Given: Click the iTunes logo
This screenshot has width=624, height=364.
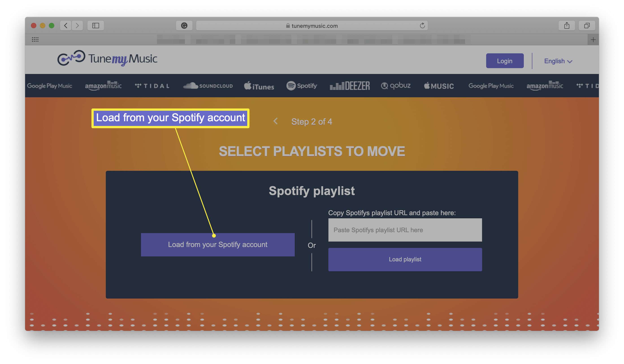Looking at the screenshot, I should click(x=259, y=86).
